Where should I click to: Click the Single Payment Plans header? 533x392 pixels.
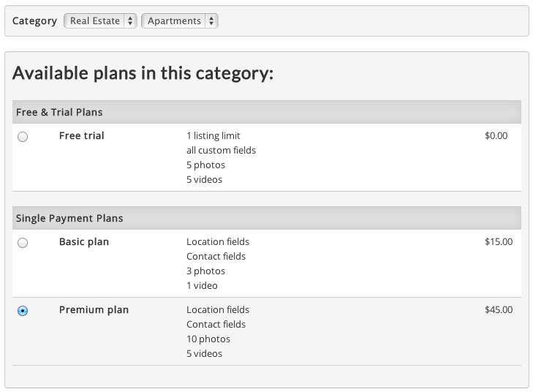pos(69,218)
